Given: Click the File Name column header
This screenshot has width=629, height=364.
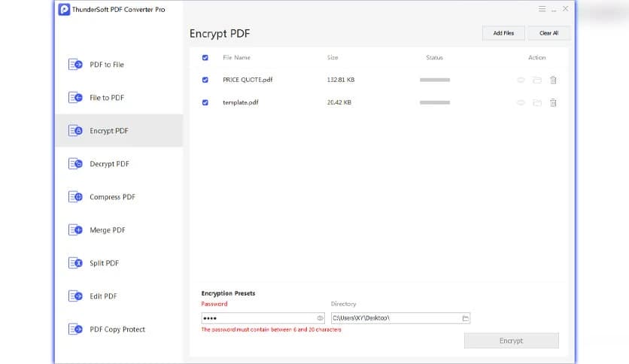Looking at the screenshot, I should 236,58.
